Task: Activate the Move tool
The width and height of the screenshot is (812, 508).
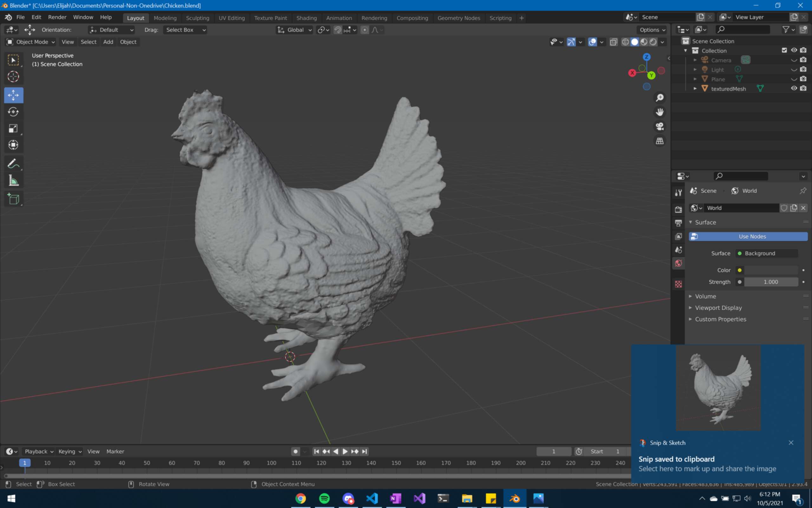Action: click(13, 95)
